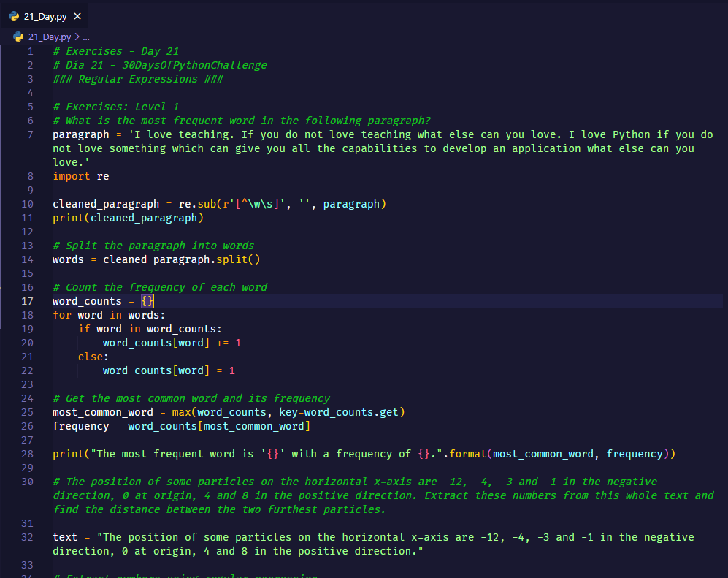
Task: Click the particles position comment on line 30
Action: [383, 495]
